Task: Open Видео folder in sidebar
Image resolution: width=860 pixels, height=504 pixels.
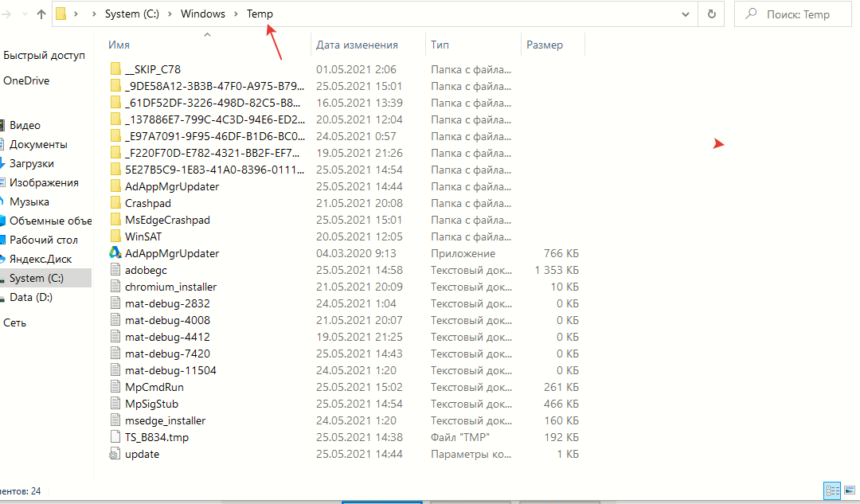Action: 25,126
